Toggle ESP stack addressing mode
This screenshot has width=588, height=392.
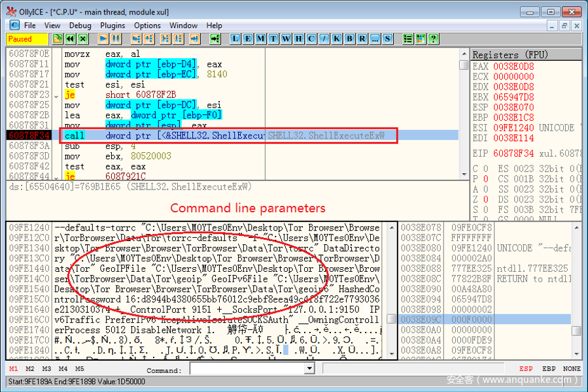click(x=526, y=369)
